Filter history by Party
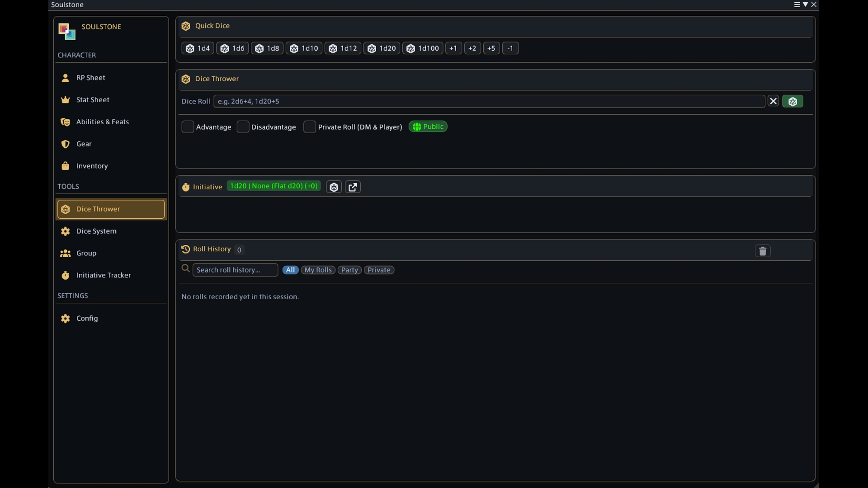This screenshot has width=868, height=488. (x=349, y=270)
